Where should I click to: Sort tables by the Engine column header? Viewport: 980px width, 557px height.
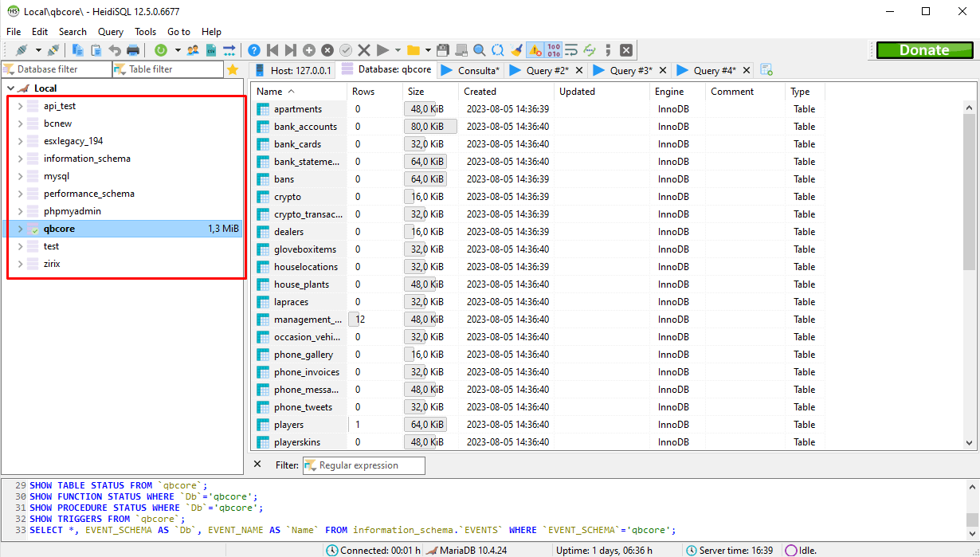[x=678, y=92]
